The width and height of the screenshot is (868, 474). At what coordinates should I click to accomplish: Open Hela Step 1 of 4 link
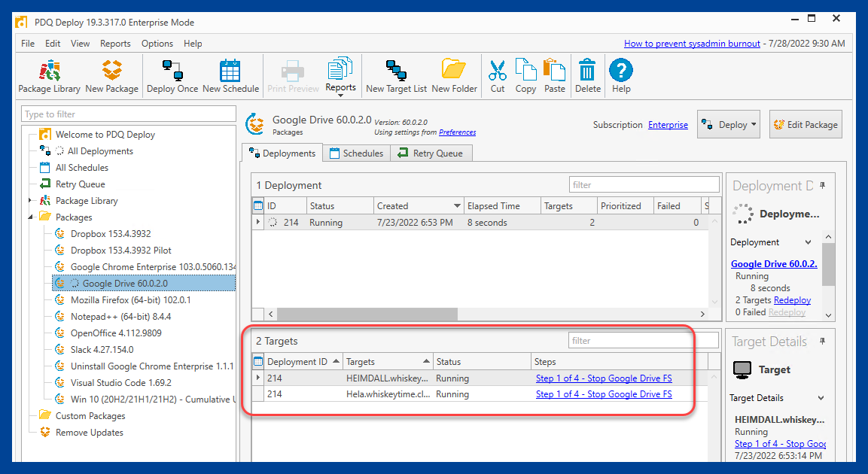[x=604, y=393]
